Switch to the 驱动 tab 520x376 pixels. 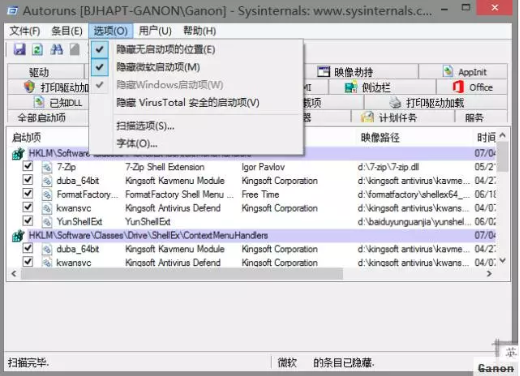[x=46, y=72]
